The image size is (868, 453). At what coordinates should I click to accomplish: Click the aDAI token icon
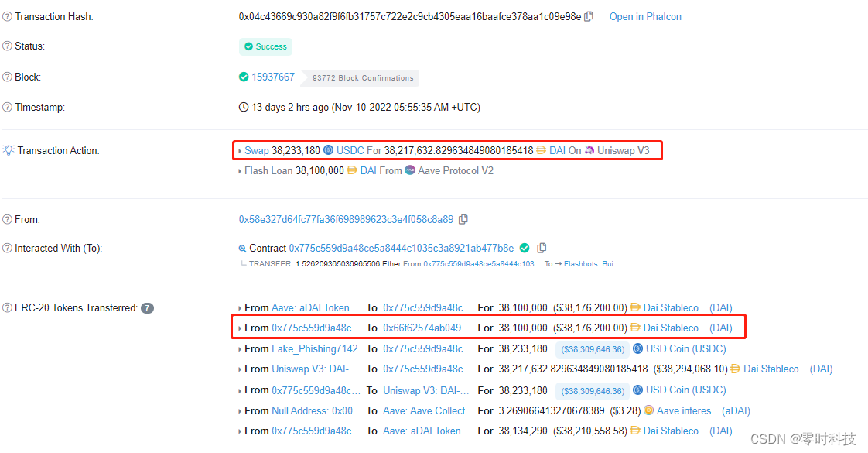[648, 410]
